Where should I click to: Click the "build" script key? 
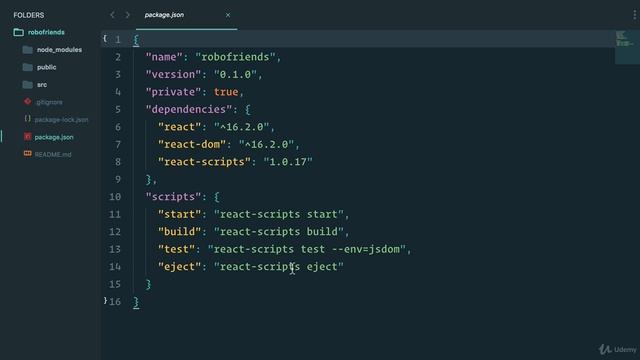pyautogui.click(x=180, y=232)
